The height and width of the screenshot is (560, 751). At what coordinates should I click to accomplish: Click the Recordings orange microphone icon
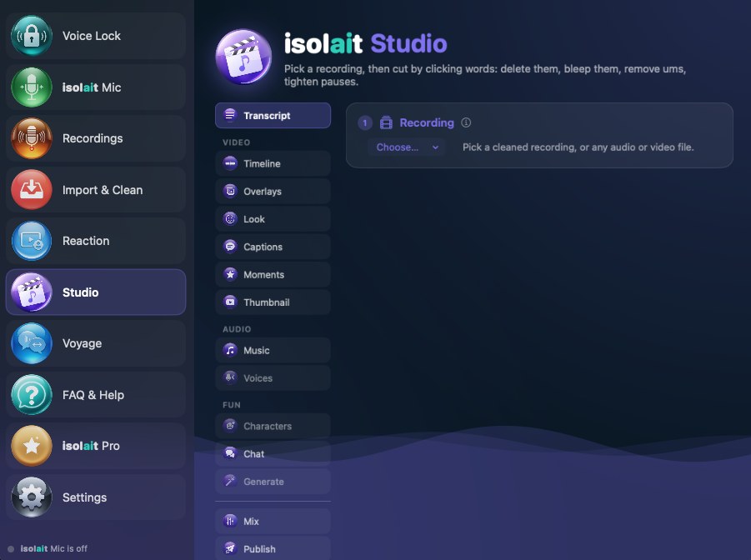pyautogui.click(x=32, y=138)
